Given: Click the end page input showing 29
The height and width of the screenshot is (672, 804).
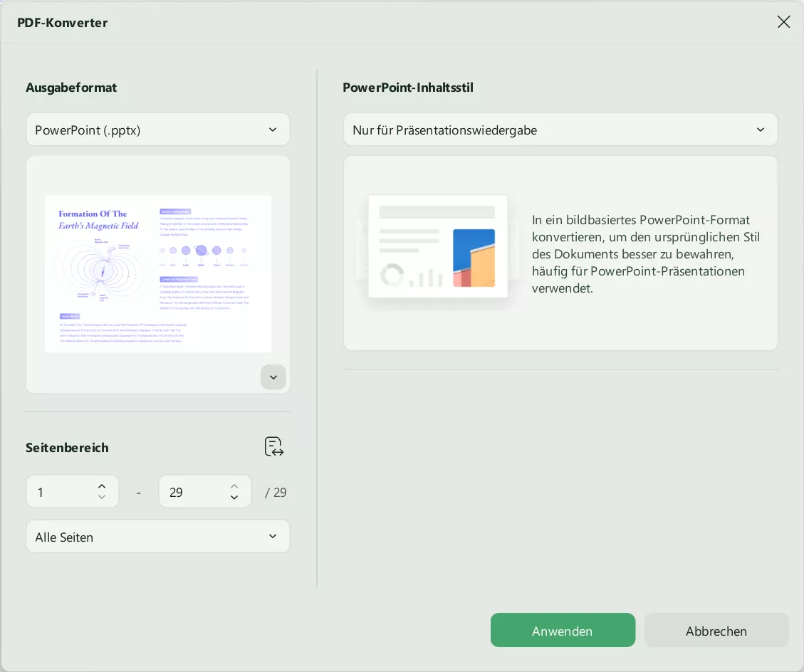Looking at the screenshot, I should (x=192, y=492).
